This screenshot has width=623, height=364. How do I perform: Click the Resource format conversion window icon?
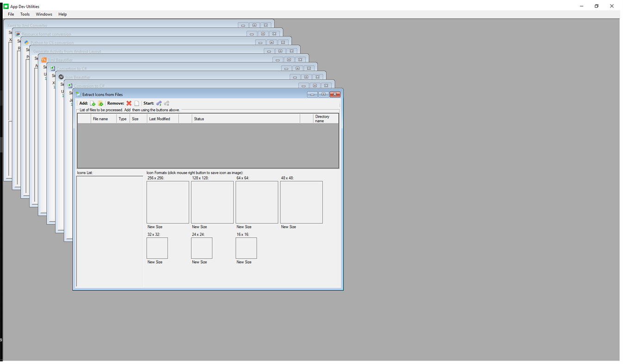tap(18, 34)
